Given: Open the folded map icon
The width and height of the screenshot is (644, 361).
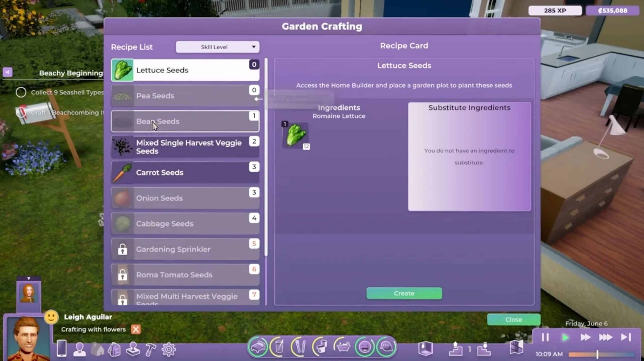Looking at the screenshot, I should 516,348.
